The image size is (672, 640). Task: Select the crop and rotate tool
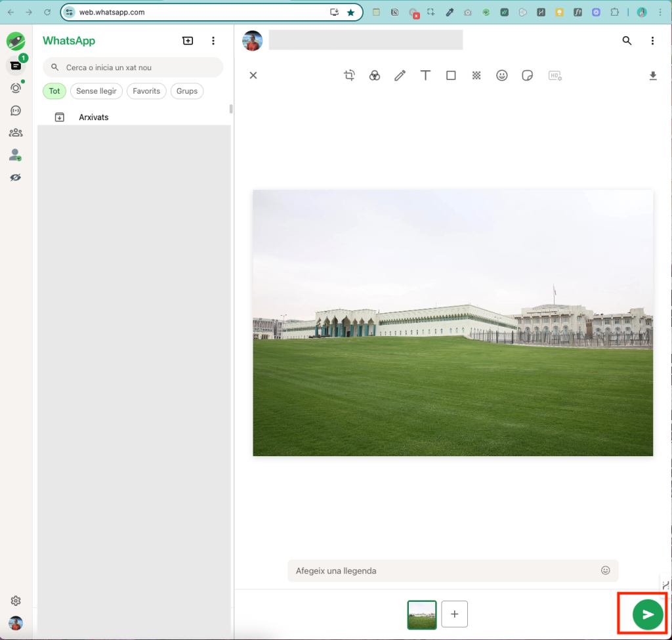pyautogui.click(x=349, y=75)
